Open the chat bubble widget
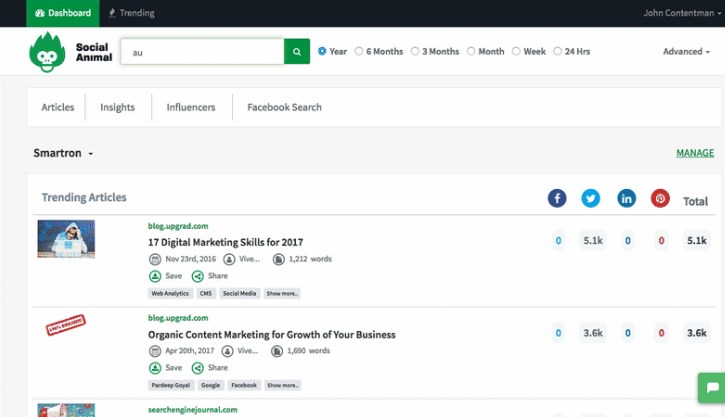 coord(712,387)
